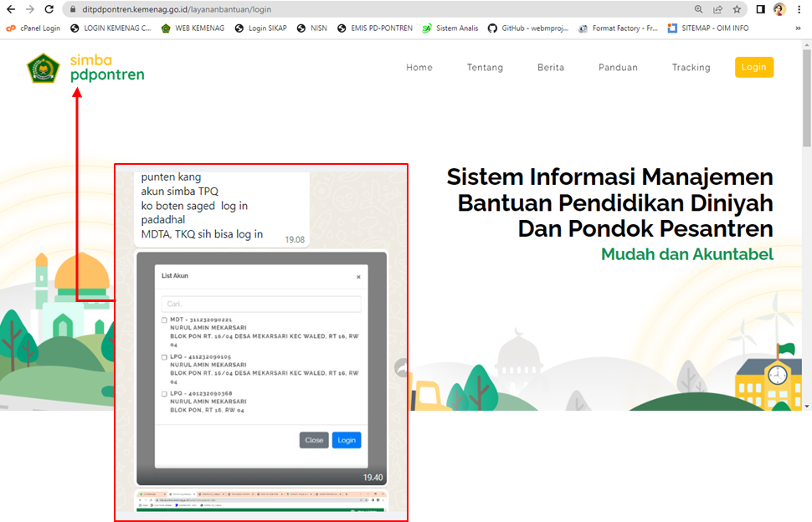Click the 'Sistem Informasi Manajemen' heading

point(609,177)
